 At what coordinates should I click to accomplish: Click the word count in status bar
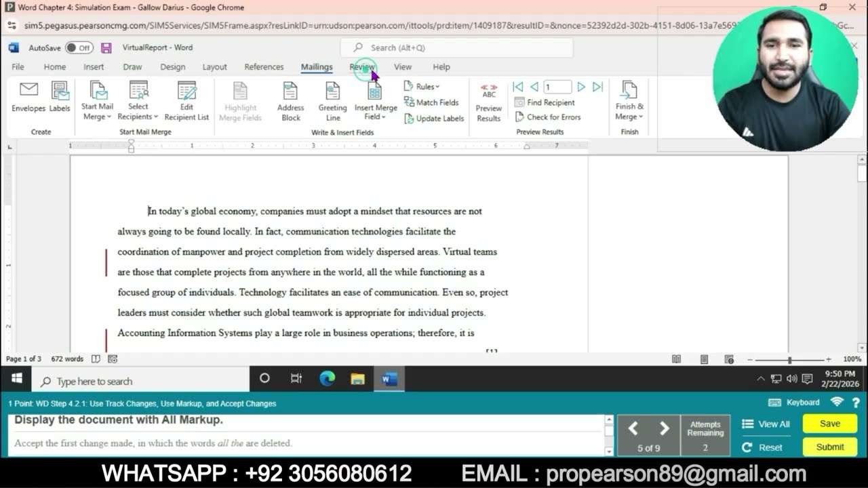tap(67, 359)
